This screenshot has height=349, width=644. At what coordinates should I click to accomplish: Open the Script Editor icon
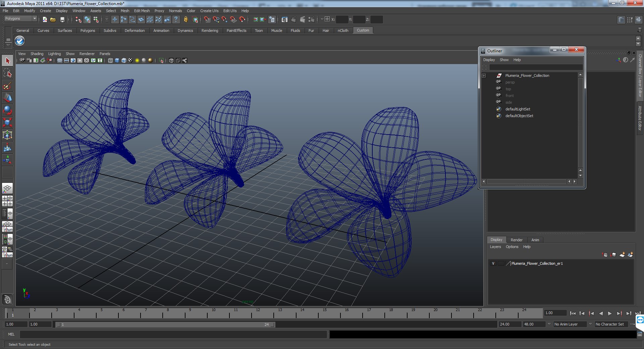click(640, 334)
